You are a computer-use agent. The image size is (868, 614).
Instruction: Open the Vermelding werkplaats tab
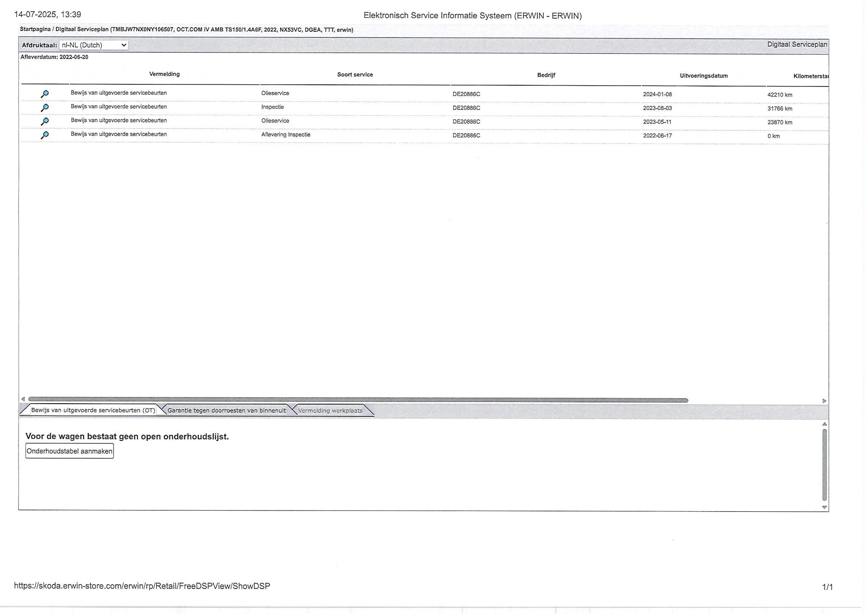(x=330, y=410)
